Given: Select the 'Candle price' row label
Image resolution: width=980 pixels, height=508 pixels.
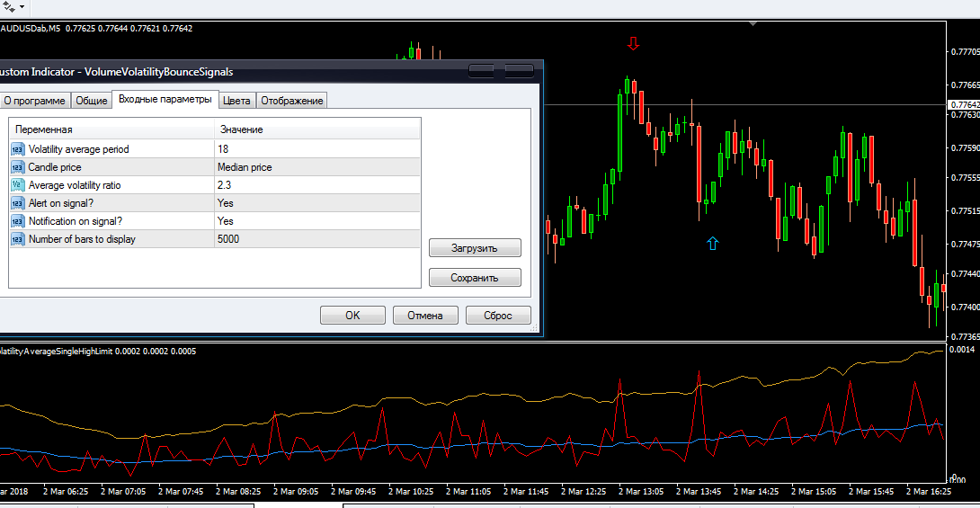Looking at the screenshot, I should point(55,167).
